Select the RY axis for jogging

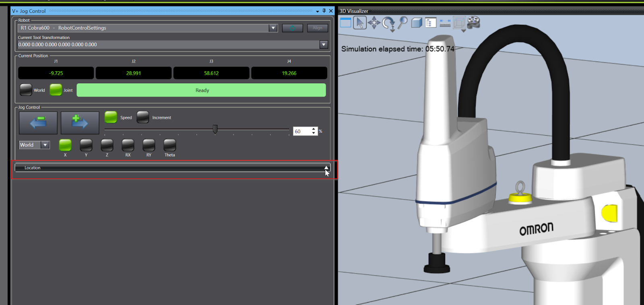point(149,145)
